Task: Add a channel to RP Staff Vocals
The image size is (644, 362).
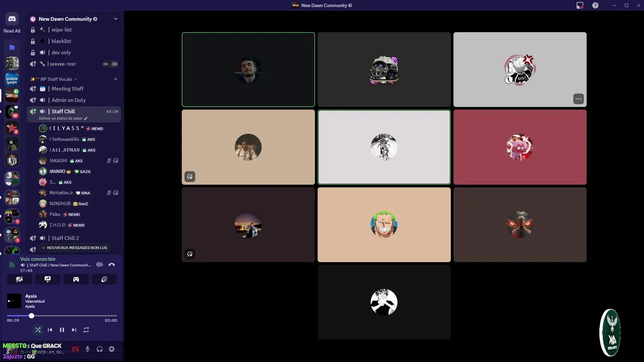Action: click(x=115, y=79)
